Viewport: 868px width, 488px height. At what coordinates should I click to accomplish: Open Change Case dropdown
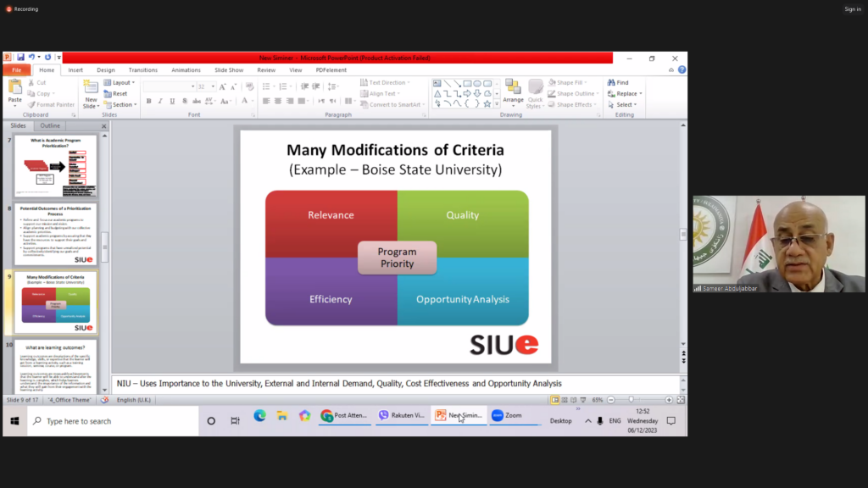pyautogui.click(x=225, y=102)
